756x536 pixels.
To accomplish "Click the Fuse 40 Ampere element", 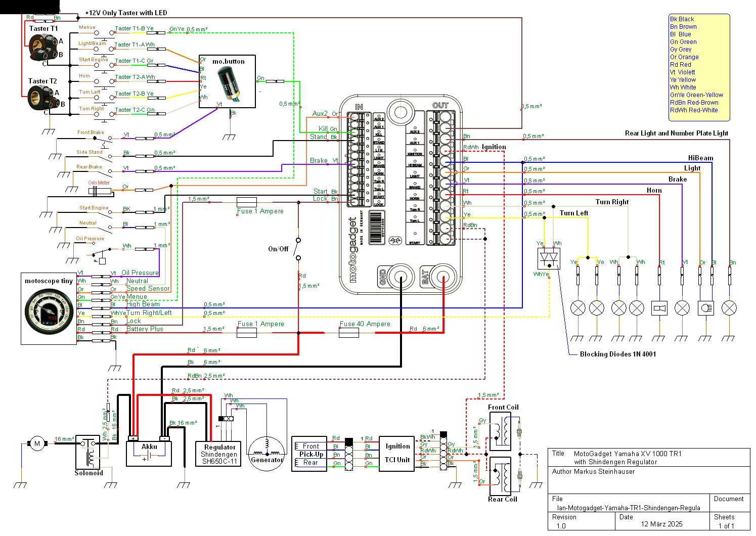I will coord(349,333).
